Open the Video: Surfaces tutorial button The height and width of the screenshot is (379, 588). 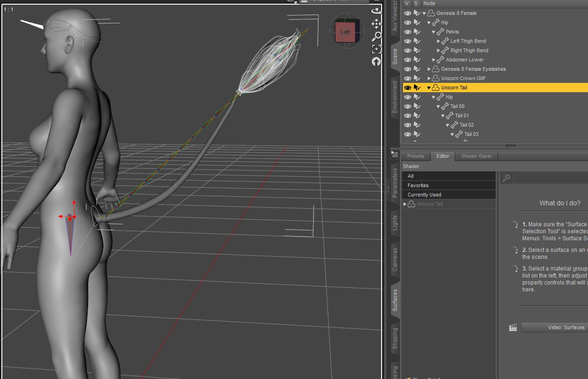tap(554, 327)
